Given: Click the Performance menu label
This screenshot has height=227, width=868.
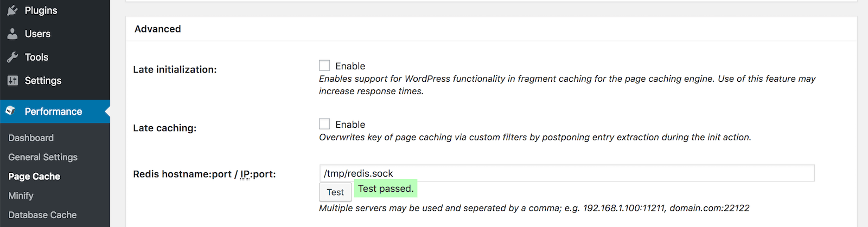Looking at the screenshot, I should [x=53, y=111].
